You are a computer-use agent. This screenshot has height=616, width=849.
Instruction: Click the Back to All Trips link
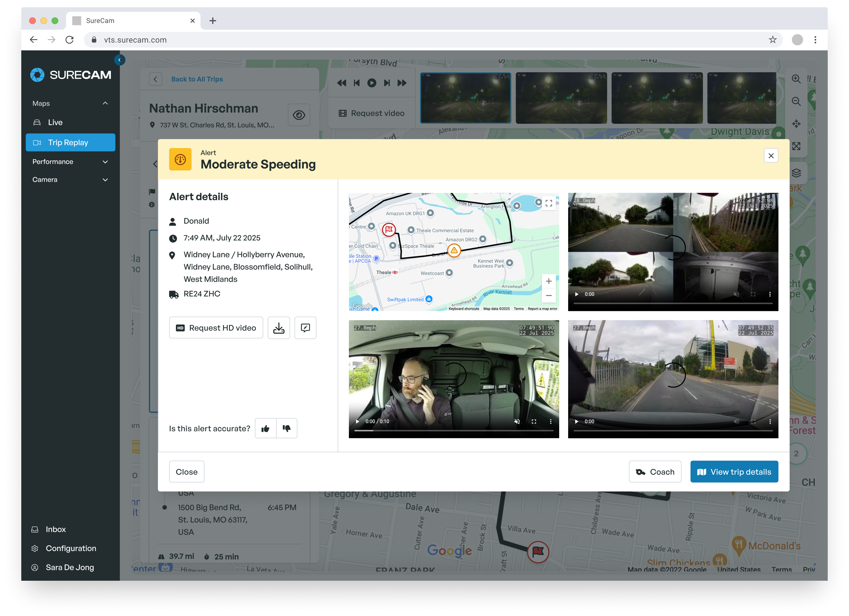pos(197,79)
